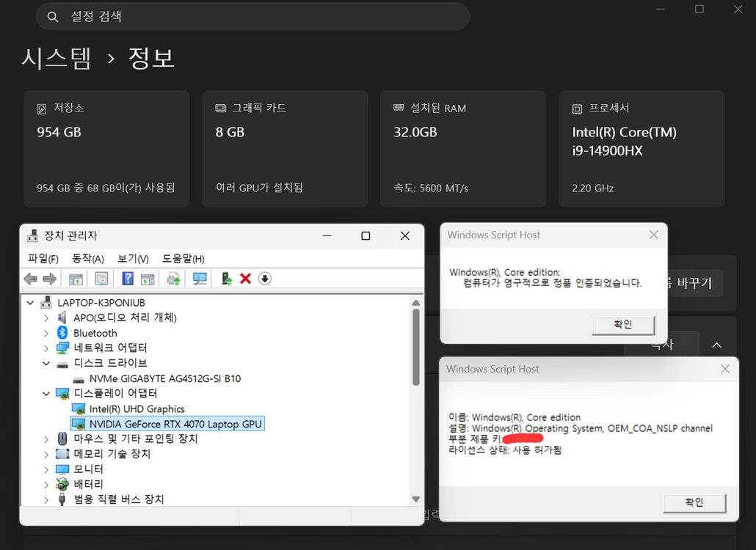756x550 pixels.
Task: Expand the 메모리 기술 장치 category
Action: tap(46, 454)
